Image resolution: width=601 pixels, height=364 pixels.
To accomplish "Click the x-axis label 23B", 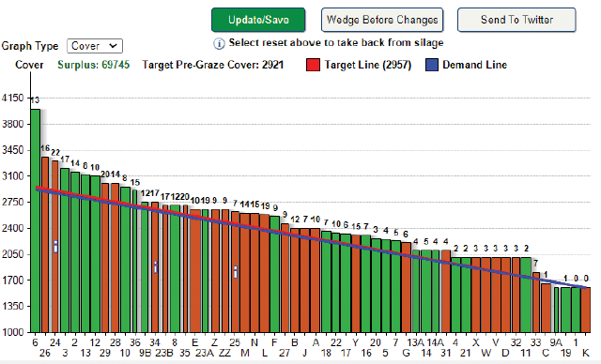I will click(x=165, y=353).
